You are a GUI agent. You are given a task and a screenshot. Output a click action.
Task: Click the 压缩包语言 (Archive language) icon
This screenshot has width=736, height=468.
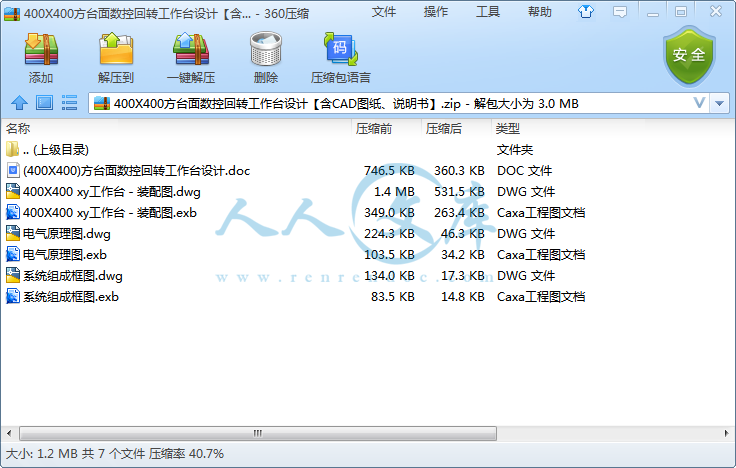click(340, 48)
